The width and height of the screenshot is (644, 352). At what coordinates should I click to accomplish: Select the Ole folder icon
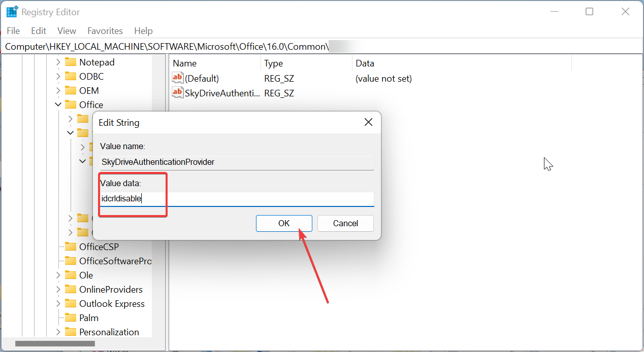coord(70,275)
